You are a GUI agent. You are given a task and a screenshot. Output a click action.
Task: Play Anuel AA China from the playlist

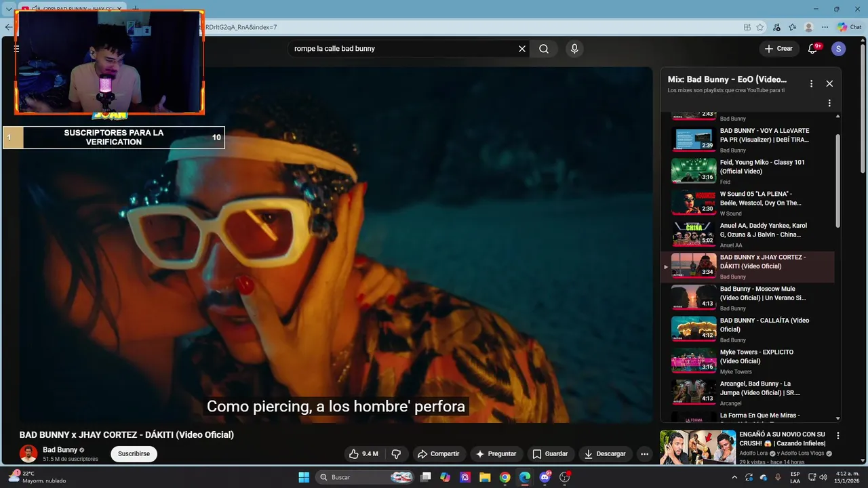[747, 235]
